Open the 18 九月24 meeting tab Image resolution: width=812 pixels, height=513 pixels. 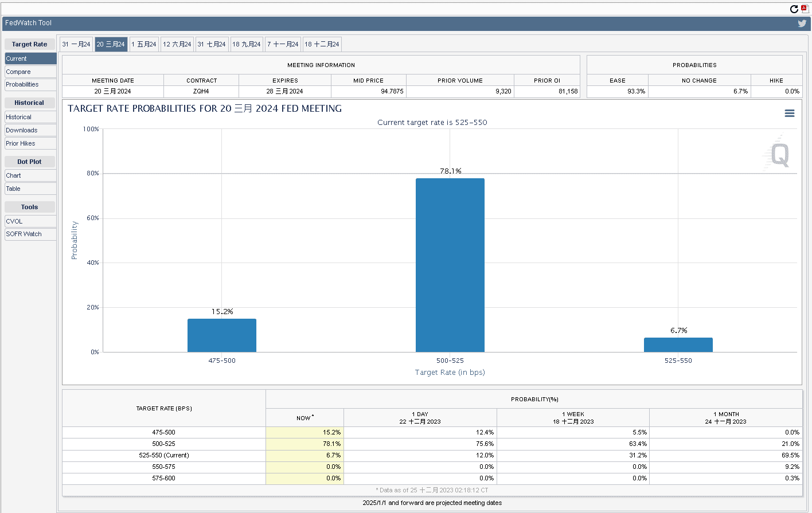(x=247, y=44)
